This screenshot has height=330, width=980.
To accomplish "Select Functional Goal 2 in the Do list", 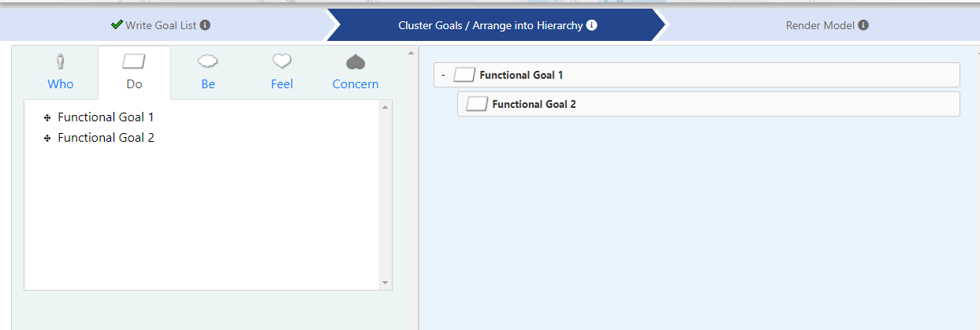I will coord(106,138).
